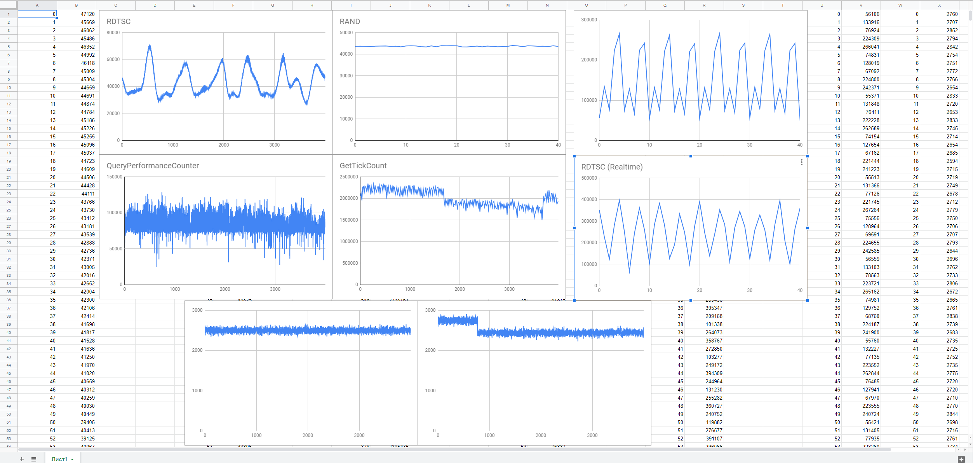Screen dimensions: 980x463
Task: Click the select-all corner box
Action: tap(9, 5)
